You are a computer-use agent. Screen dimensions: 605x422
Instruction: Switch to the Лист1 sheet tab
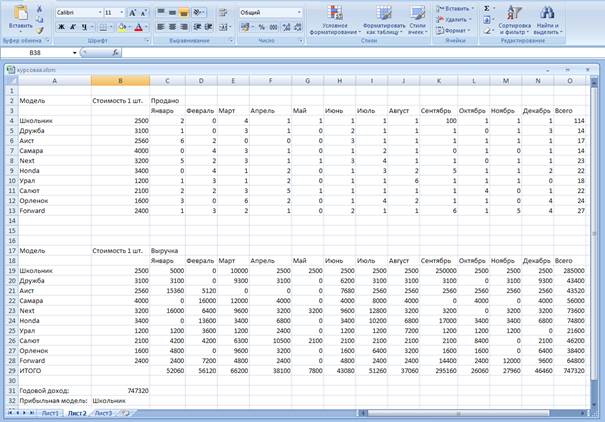point(50,413)
